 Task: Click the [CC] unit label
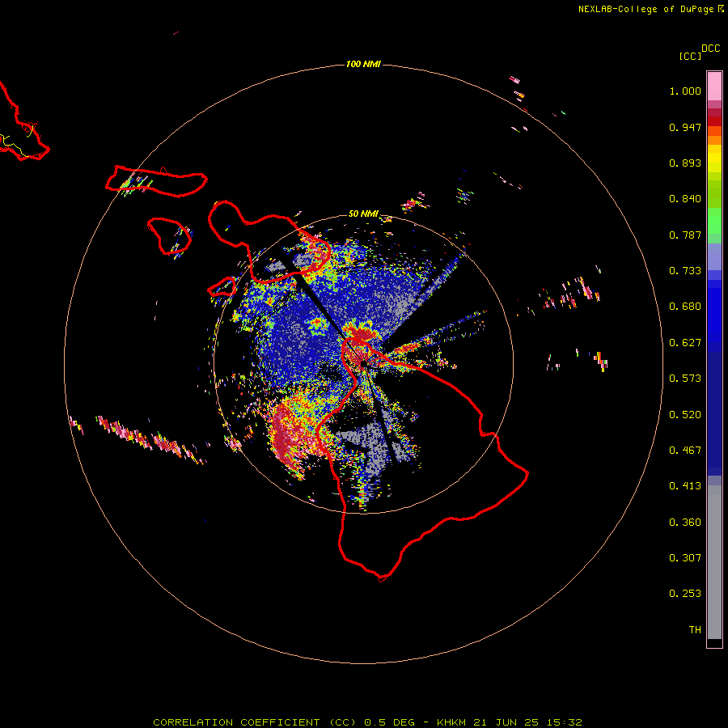pyautogui.click(x=690, y=56)
